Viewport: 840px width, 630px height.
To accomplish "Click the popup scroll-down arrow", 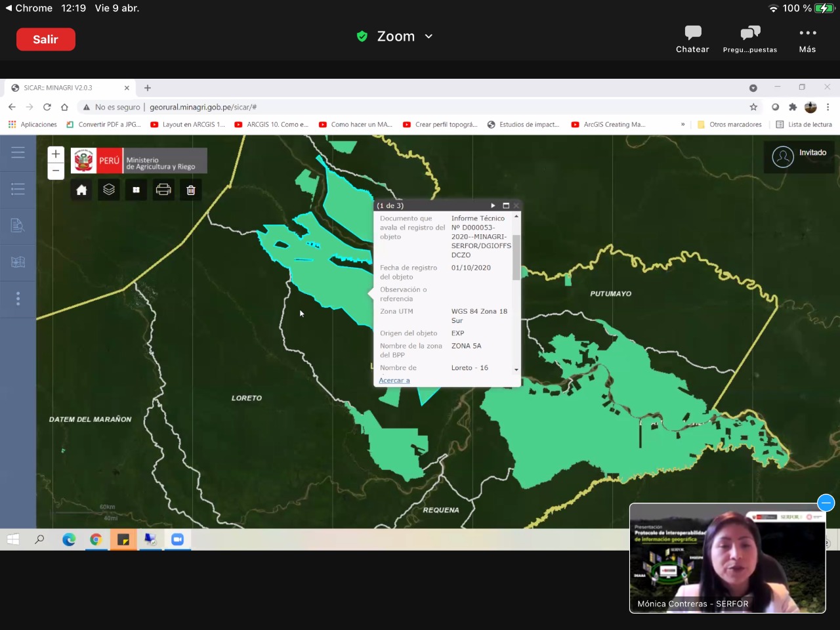I will click(x=516, y=369).
